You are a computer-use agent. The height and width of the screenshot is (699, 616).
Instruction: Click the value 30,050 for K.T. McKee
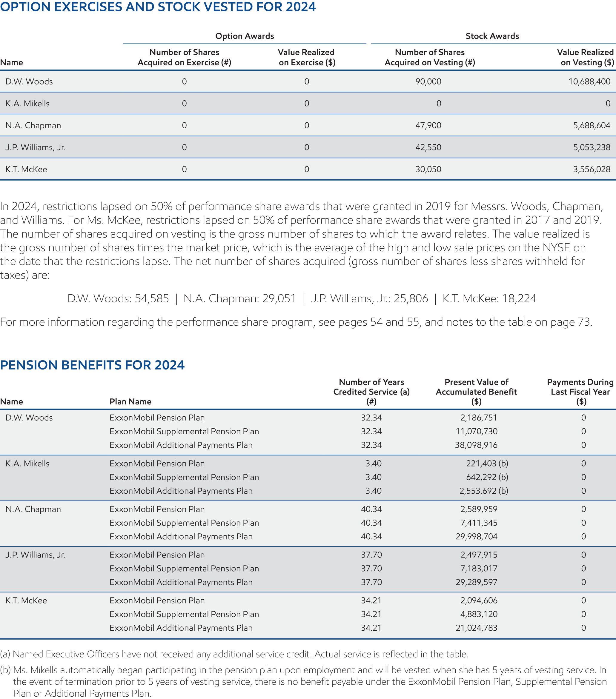tap(428, 169)
